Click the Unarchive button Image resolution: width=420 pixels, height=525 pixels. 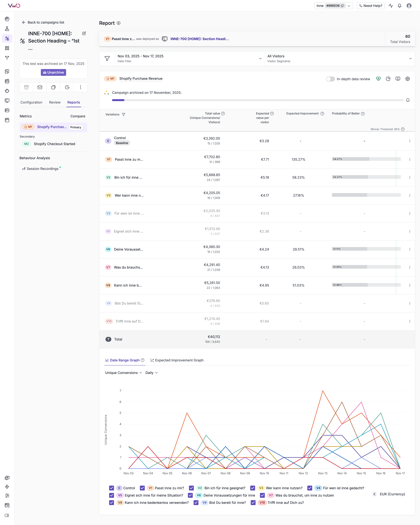[x=53, y=72]
